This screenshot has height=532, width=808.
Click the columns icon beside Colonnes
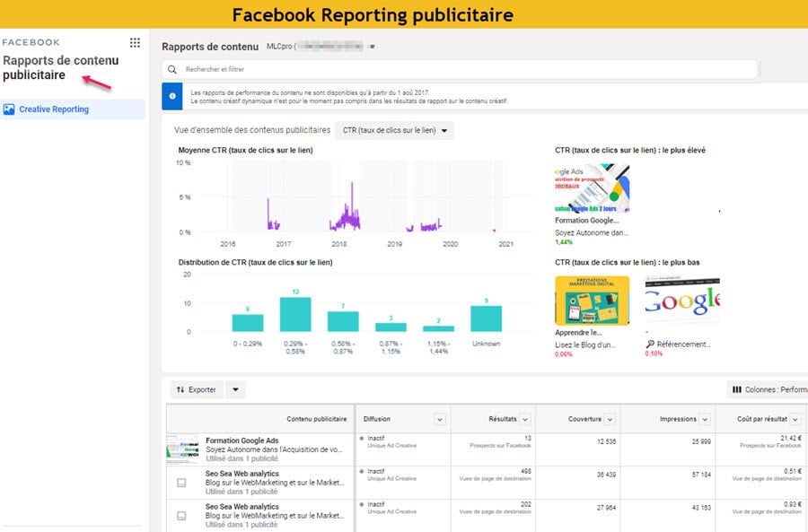(737, 389)
